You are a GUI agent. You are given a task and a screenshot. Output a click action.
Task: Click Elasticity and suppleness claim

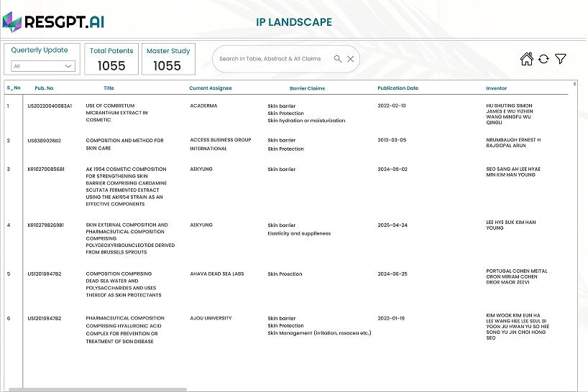(x=299, y=233)
